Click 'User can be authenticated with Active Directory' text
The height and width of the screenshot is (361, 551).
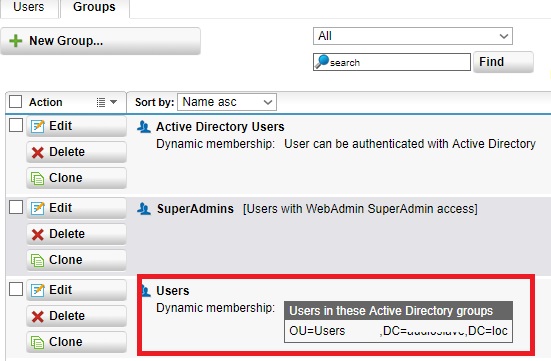(410, 144)
